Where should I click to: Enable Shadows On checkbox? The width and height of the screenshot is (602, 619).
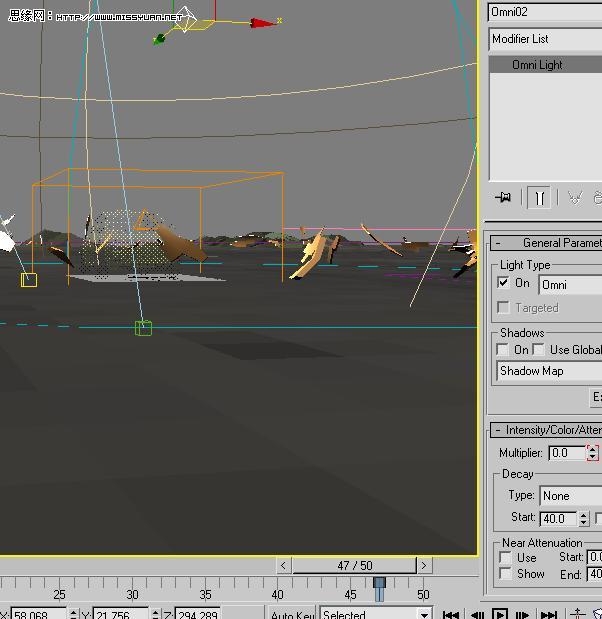coord(503,349)
